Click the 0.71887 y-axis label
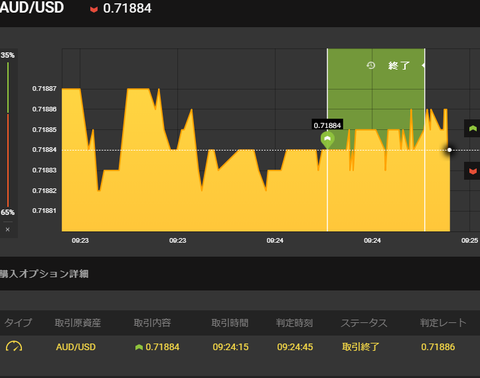The image size is (480, 378). (x=44, y=89)
